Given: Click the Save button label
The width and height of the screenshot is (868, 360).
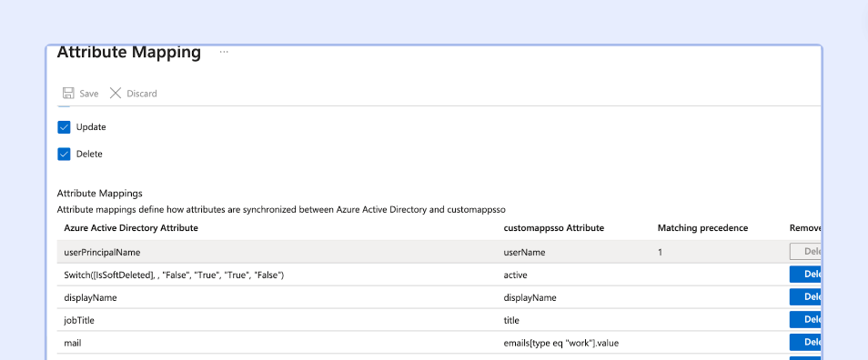Looking at the screenshot, I should (x=88, y=94).
